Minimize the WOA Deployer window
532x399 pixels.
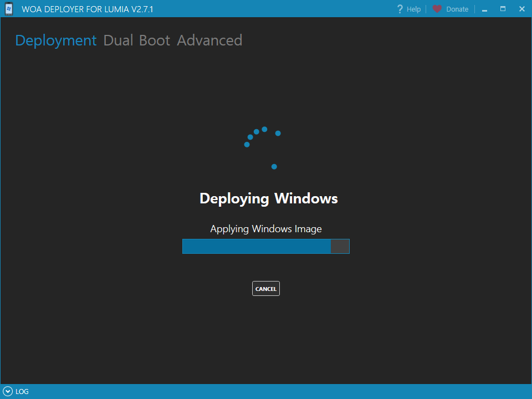click(484, 9)
